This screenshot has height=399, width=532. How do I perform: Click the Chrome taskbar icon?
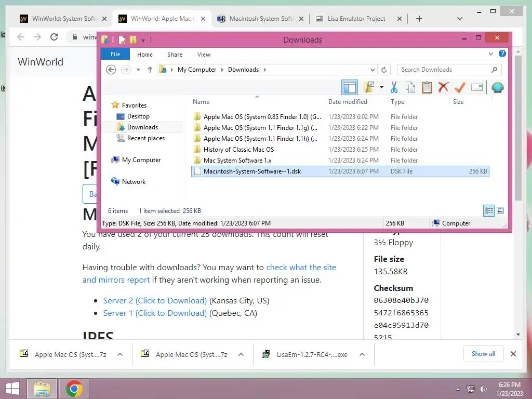[74, 389]
